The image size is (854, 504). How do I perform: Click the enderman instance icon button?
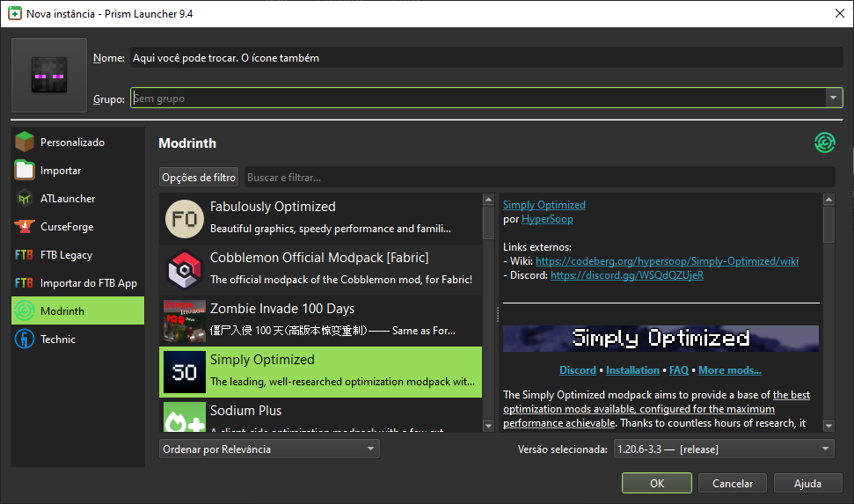(49, 75)
